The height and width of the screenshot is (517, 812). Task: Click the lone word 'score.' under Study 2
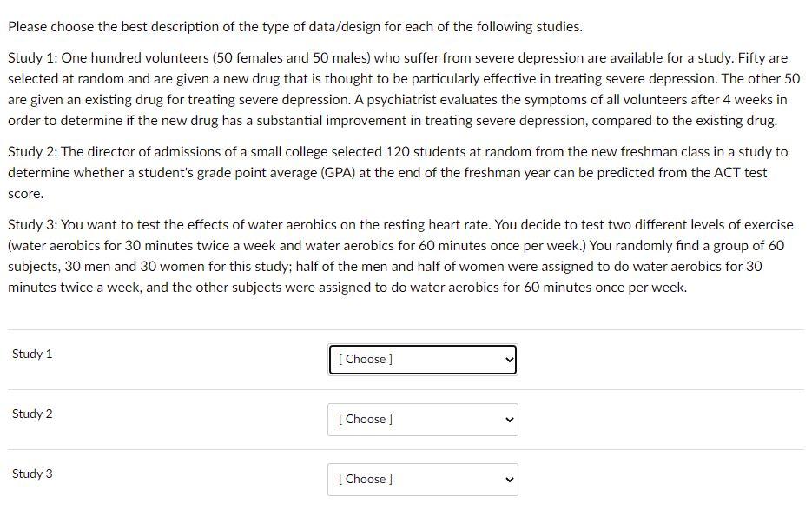click(25, 195)
